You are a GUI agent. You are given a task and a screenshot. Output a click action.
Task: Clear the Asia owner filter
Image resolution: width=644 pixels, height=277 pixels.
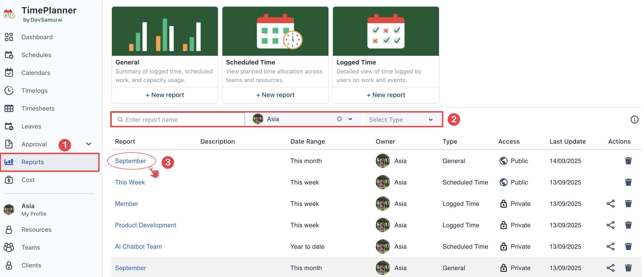[x=339, y=119]
